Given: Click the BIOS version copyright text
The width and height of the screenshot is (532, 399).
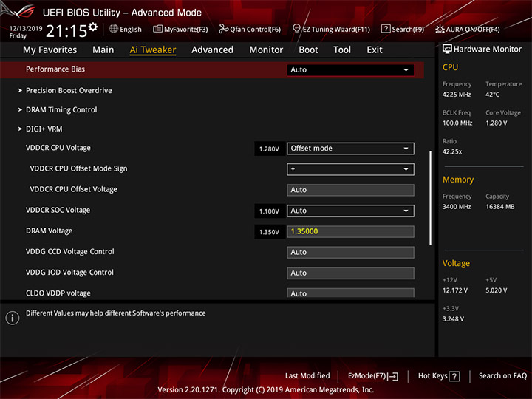Looking at the screenshot, I should point(266,390).
